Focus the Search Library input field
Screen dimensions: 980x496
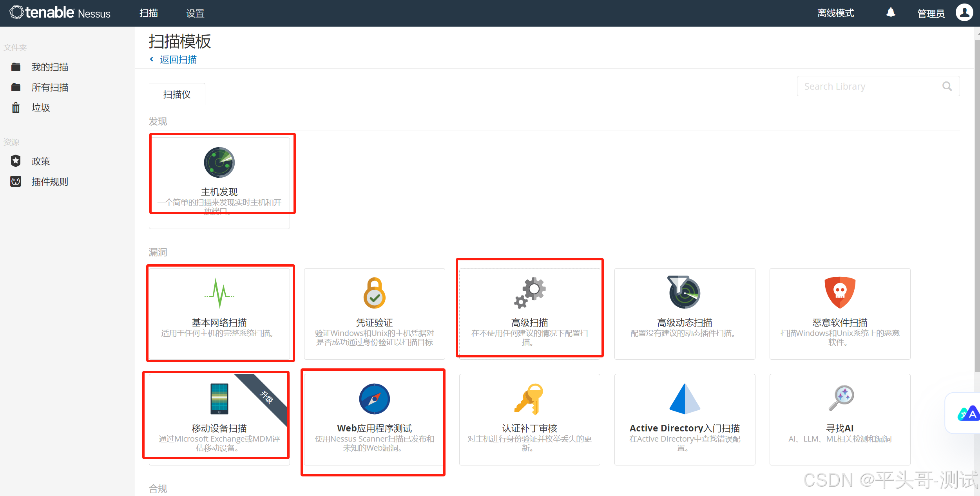(870, 86)
